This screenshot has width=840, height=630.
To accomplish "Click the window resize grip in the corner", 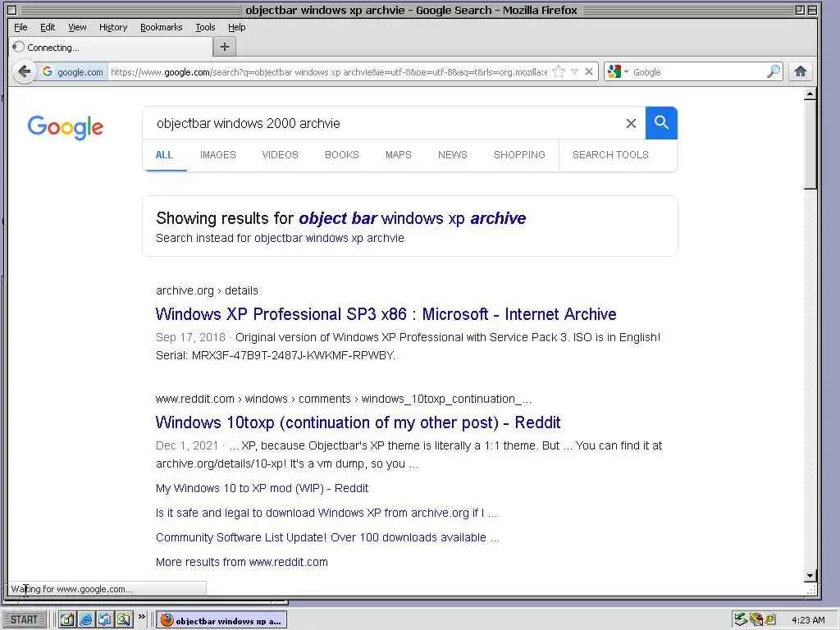I will pos(811,590).
